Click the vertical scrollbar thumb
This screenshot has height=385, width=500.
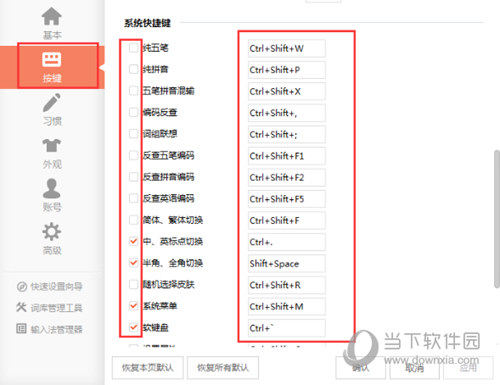[497, 219]
